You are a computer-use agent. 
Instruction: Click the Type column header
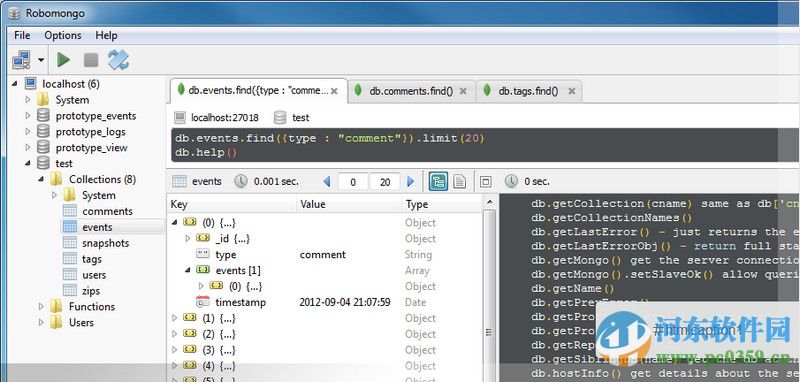[x=441, y=204]
